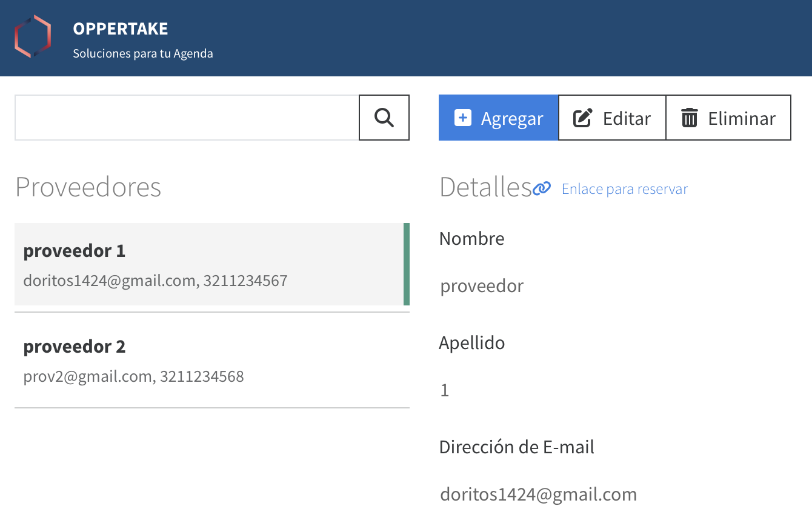Click the green selection bar on proveedor 1
Image resolution: width=812 pixels, height=526 pixels.
click(x=407, y=264)
